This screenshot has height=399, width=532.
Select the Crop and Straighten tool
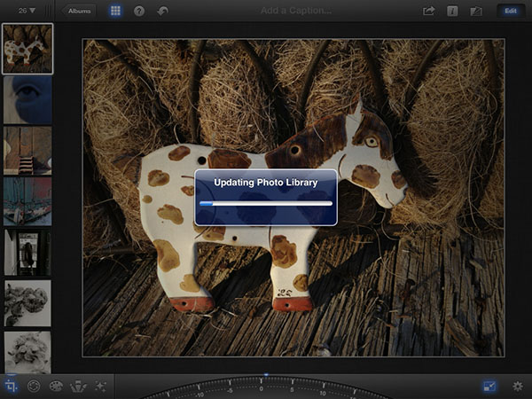point(12,386)
